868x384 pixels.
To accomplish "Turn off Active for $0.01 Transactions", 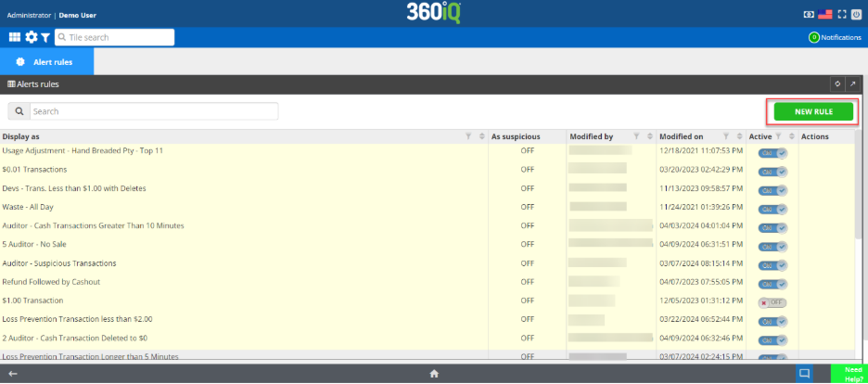I will point(772,170).
